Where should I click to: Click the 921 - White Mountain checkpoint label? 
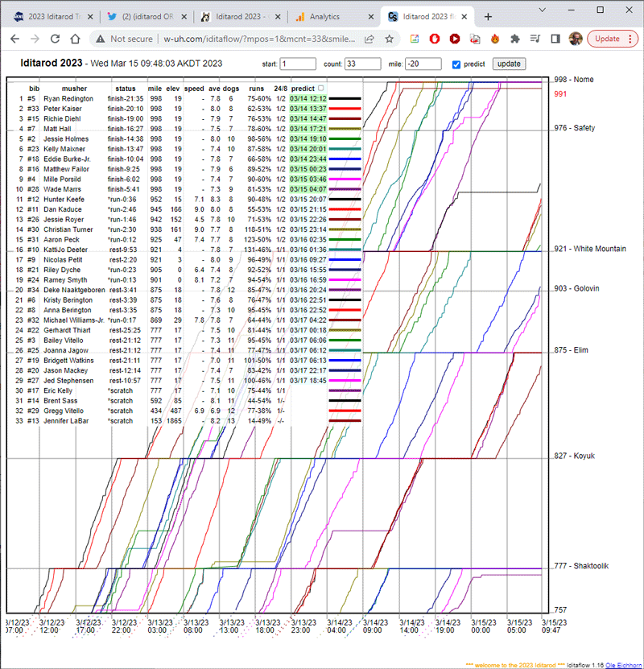590,249
